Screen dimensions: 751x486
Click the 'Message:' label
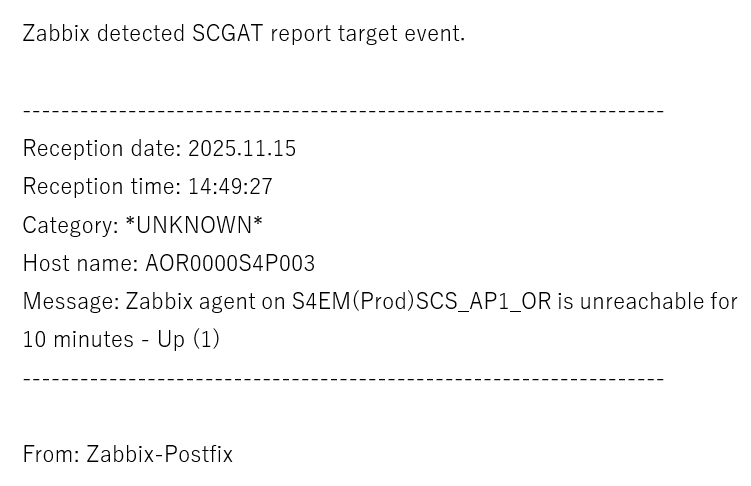click(x=71, y=301)
